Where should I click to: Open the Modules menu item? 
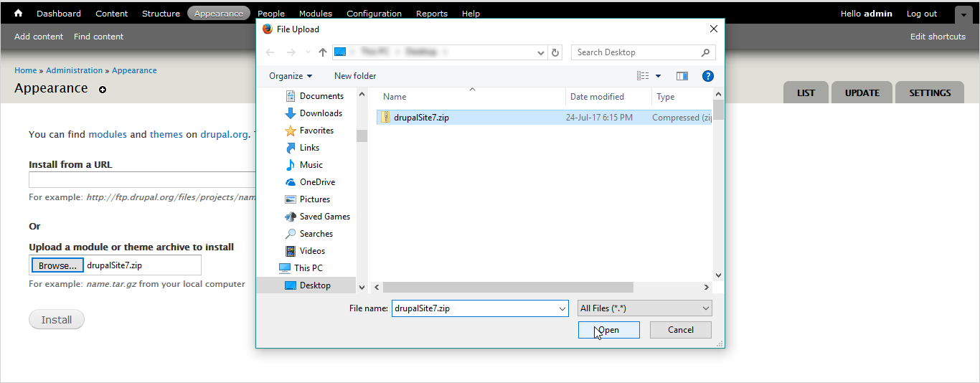click(315, 14)
